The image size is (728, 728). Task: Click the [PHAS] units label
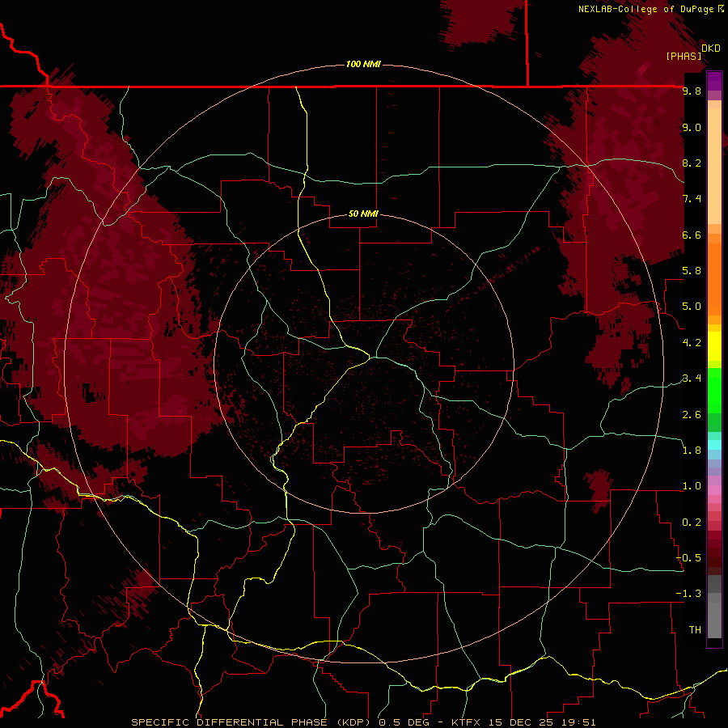[684, 56]
